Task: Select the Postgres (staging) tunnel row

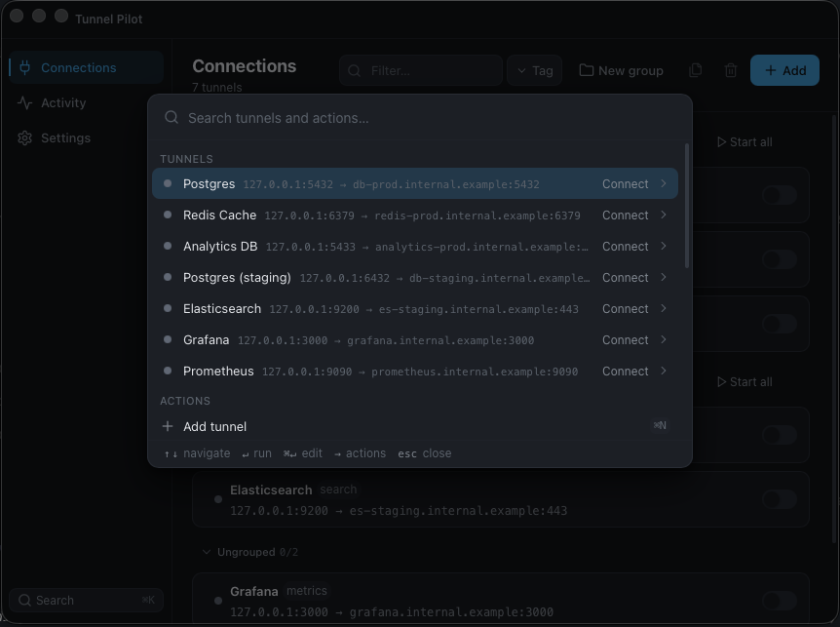Action: (415, 278)
